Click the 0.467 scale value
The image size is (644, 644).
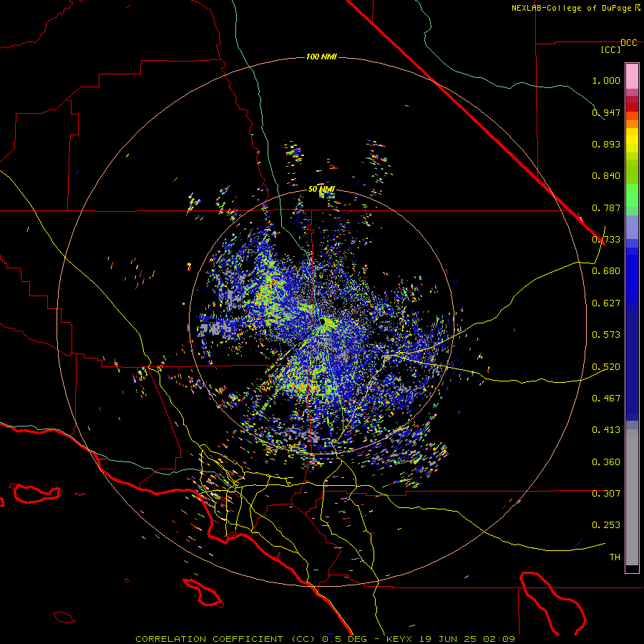click(606, 398)
